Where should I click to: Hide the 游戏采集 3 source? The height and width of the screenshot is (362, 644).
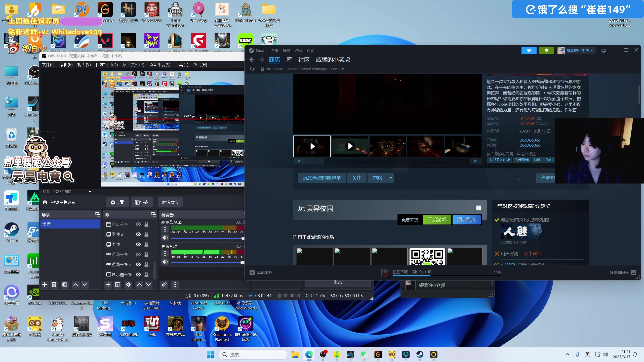point(138,264)
